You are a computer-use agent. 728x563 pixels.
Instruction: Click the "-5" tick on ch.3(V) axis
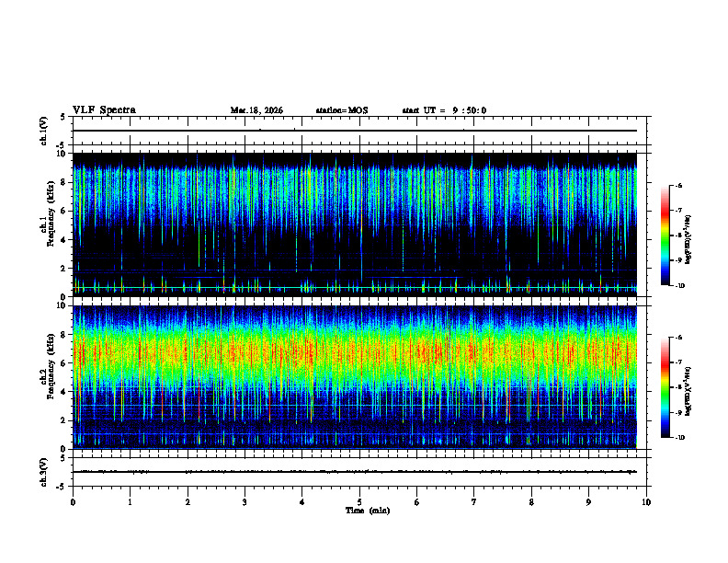pos(62,487)
